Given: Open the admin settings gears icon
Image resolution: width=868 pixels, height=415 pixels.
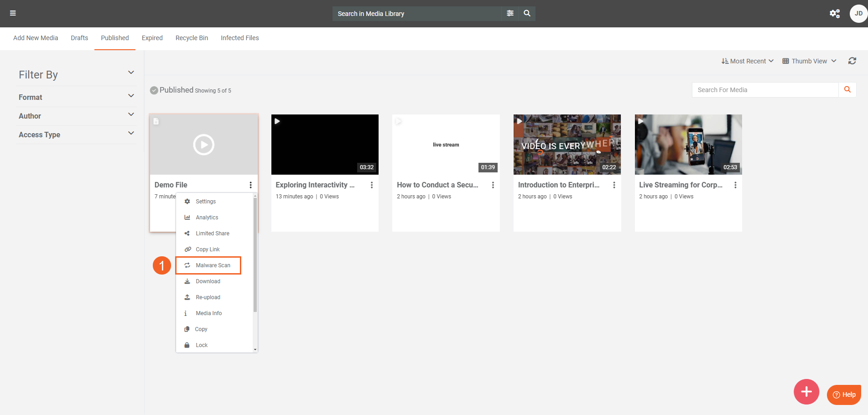Looking at the screenshot, I should tap(834, 13).
